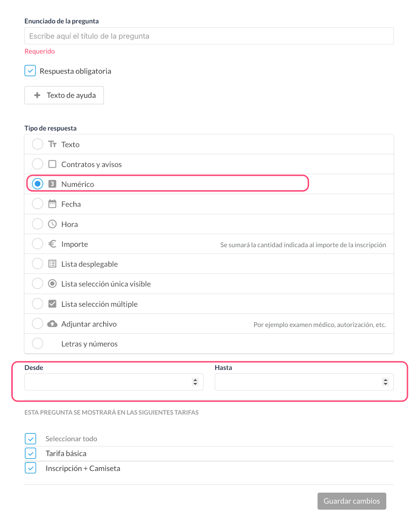Click the Fecha calendar icon

pyautogui.click(x=52, y=204)
